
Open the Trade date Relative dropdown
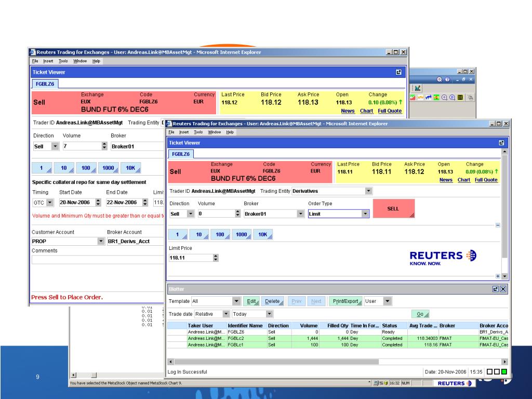[225, 314]
